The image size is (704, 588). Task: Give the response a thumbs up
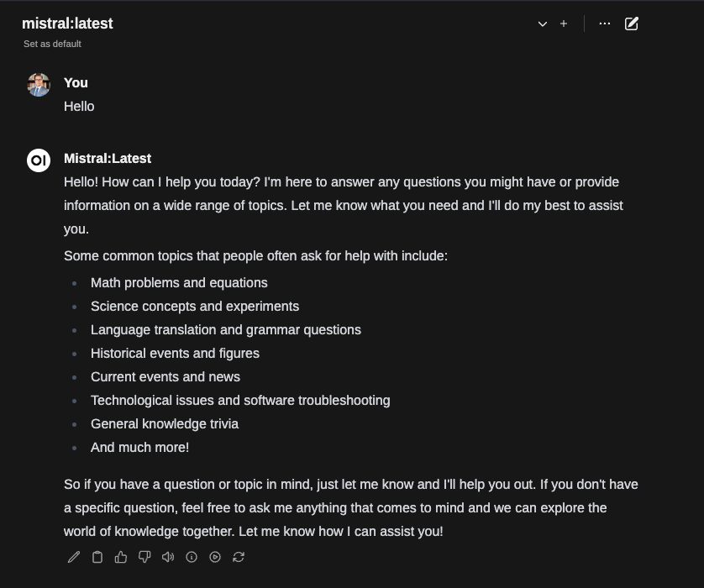click(x=121, y=557)
